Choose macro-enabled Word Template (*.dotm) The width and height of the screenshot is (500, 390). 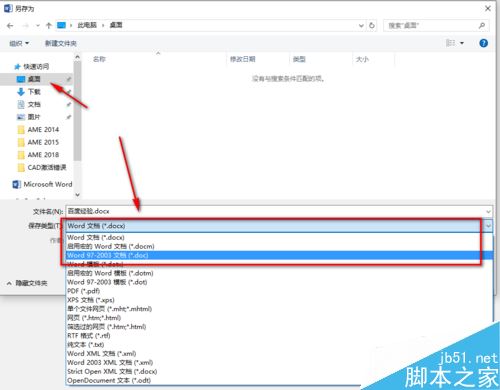pos(279,273)
